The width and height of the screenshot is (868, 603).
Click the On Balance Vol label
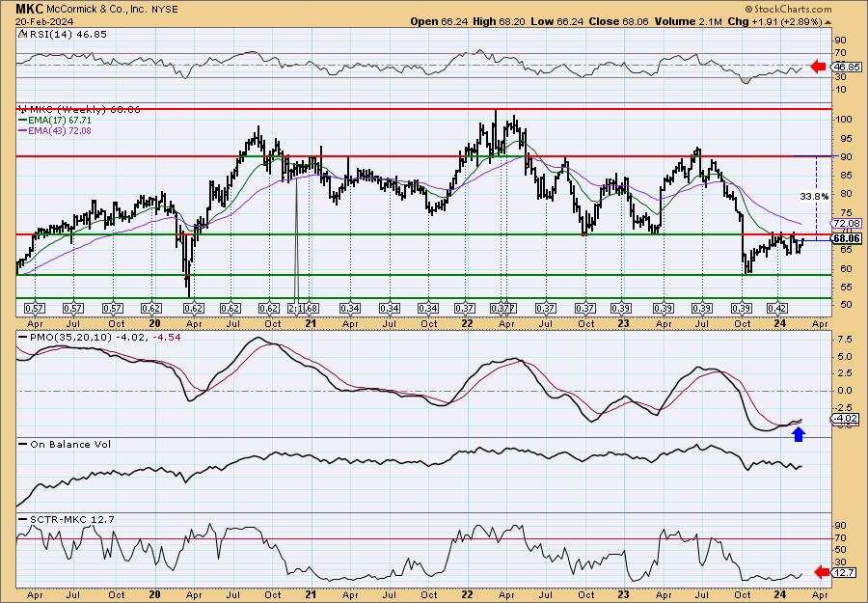point(70,444)
